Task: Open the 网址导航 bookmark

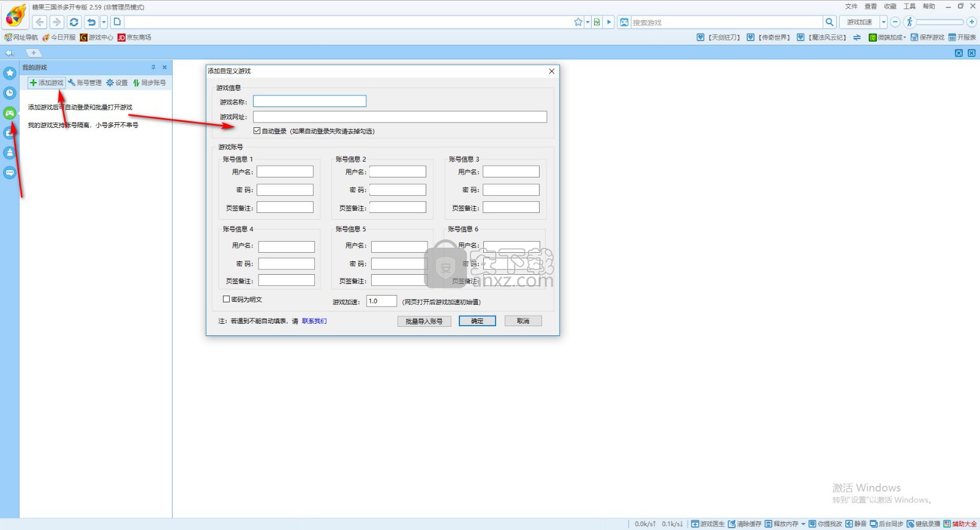Action: pos(21,37)
